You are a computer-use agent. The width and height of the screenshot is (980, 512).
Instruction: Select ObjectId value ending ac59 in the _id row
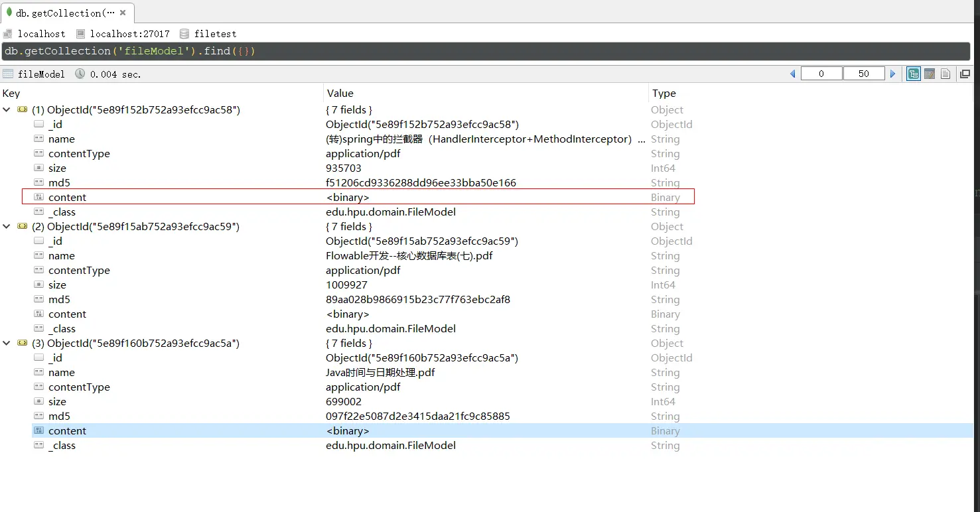pos(422,241)
